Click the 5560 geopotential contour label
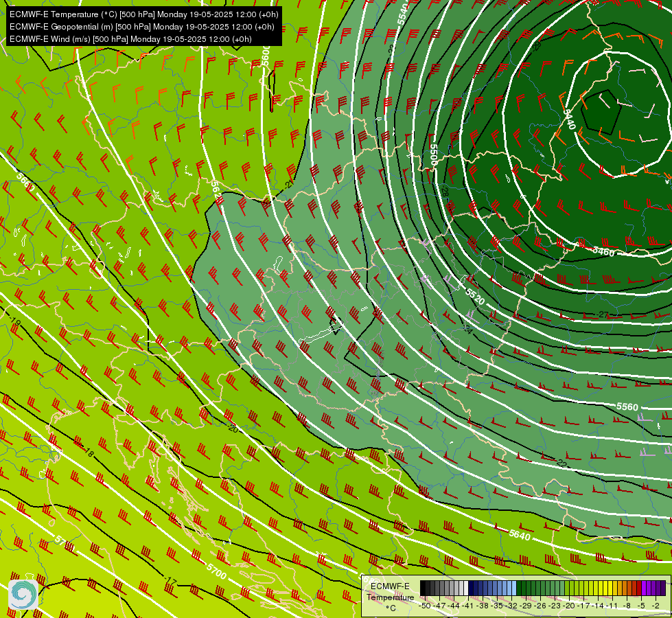 point(627,407)
